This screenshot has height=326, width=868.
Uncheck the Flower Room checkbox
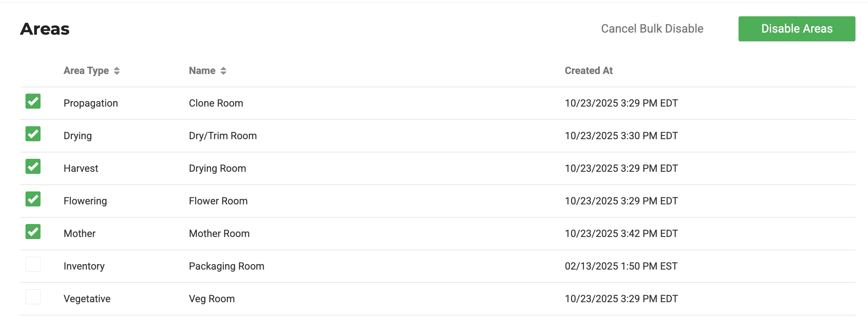[33, 199]
